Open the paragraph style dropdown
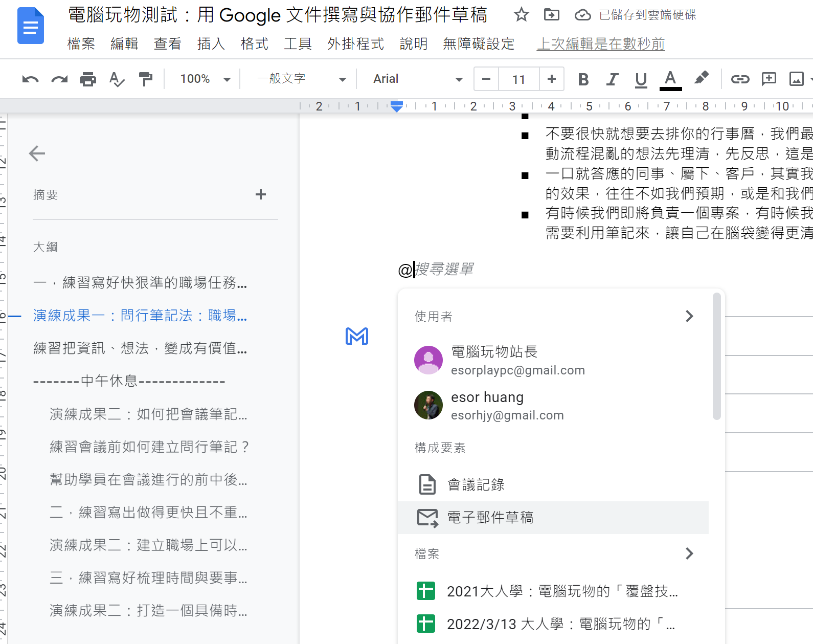 tap(302, 79)
